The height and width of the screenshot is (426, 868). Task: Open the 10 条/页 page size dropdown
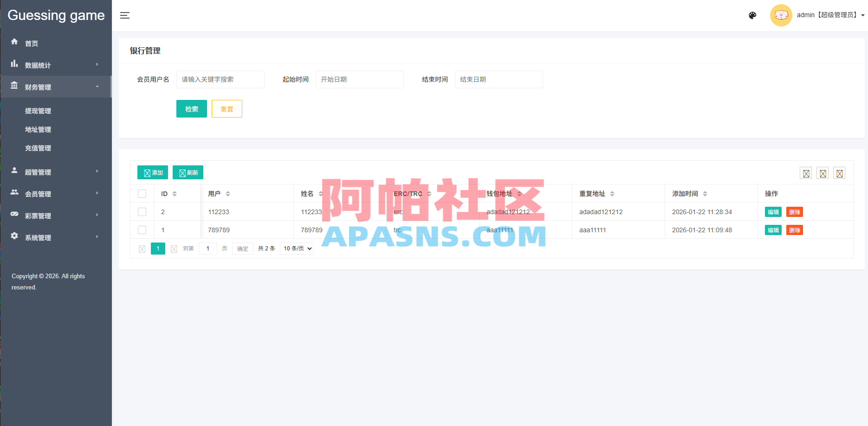point(297,249)
